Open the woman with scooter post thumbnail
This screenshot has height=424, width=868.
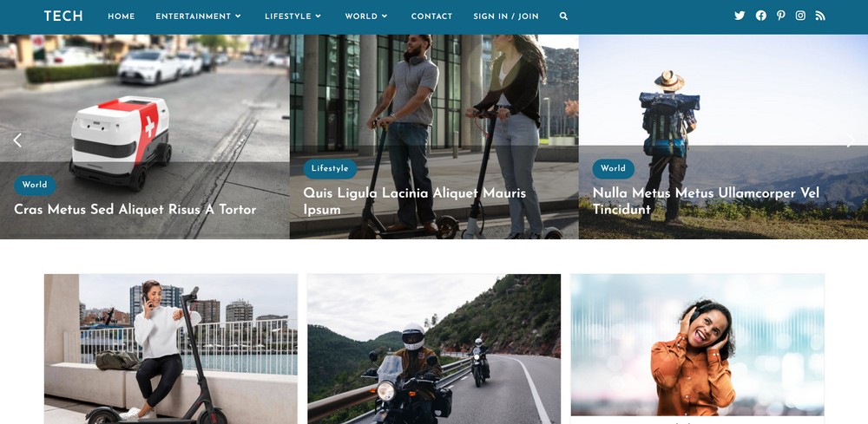tap(171, 349)
